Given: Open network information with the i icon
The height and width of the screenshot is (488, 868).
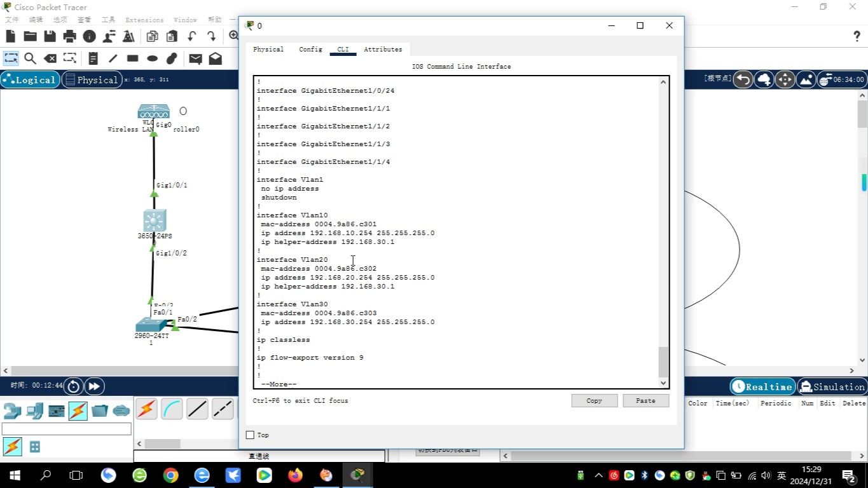Looking at the screenshot, I should (89, 36).
